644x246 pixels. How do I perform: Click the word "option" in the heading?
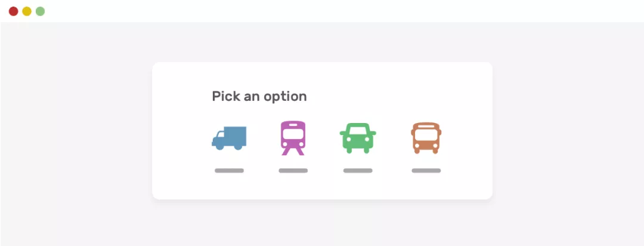[287, 96]
